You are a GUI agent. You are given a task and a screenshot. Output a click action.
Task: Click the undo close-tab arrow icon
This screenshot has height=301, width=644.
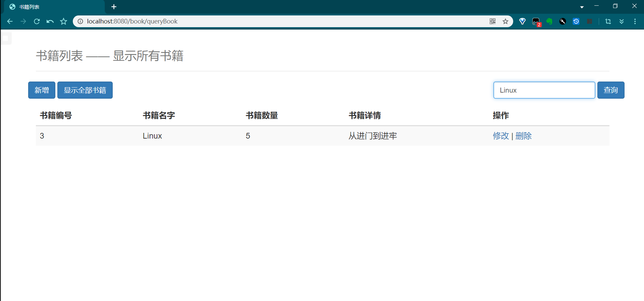click(x=50, y=21)
